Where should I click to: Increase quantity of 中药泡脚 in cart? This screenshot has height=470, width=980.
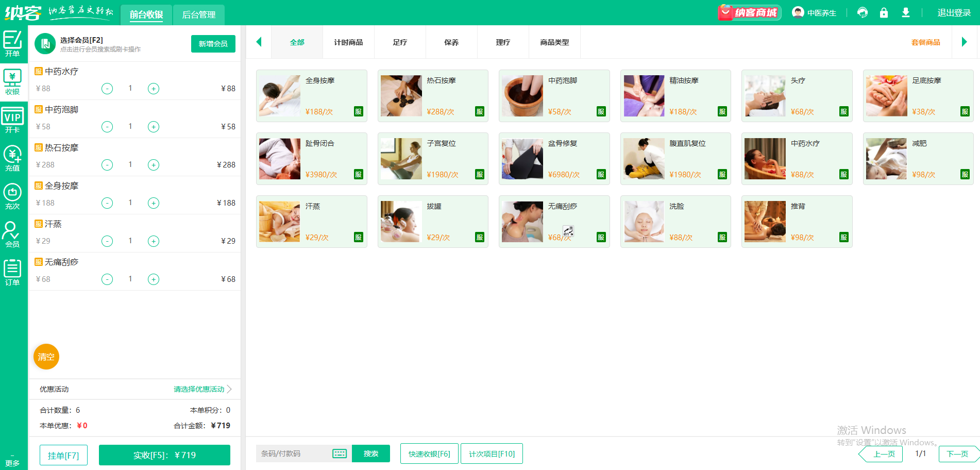click(154, 127)
